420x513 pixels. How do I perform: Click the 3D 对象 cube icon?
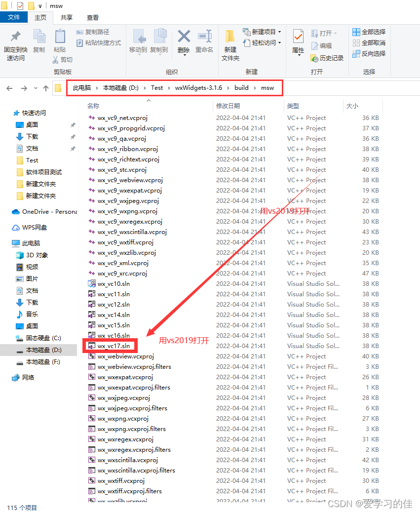[20, 255]
